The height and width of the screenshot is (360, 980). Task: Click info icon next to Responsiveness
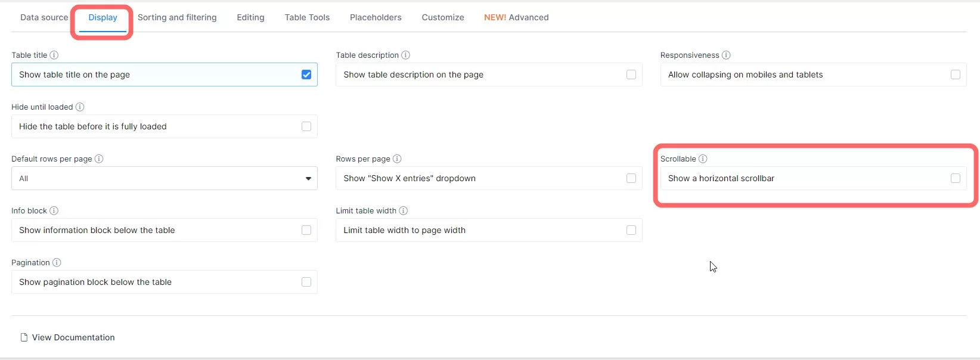[726, 55]
